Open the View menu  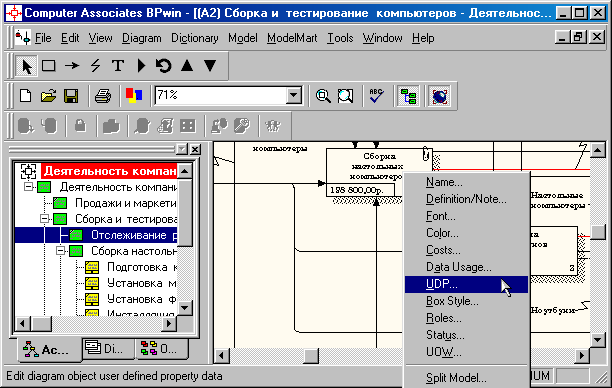click(100, 38)
